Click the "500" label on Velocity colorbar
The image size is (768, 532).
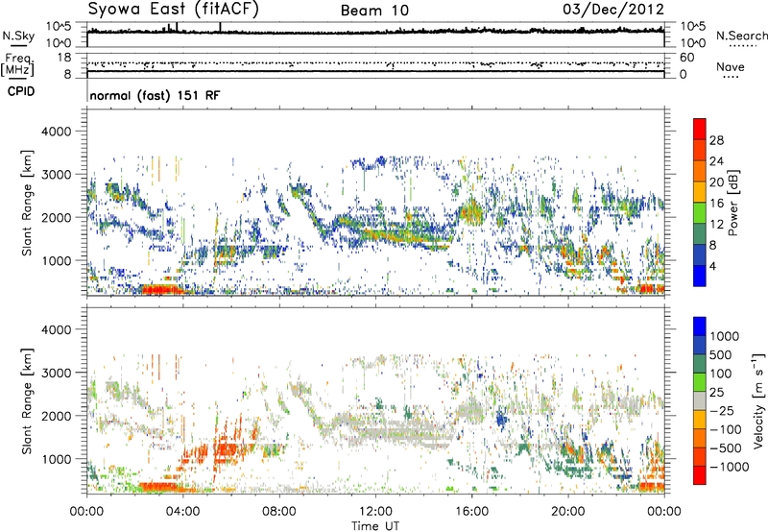tap(721, 355)
